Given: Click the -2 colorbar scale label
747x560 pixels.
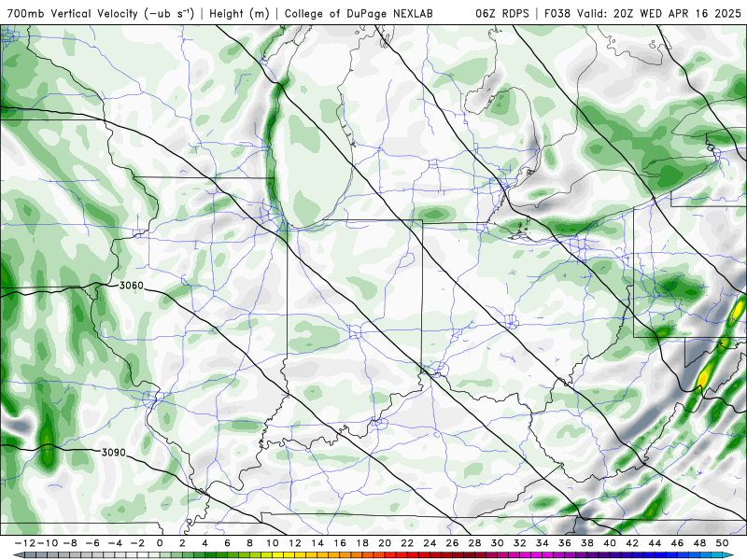Looking at the screenshot, I should coord(137,543).
